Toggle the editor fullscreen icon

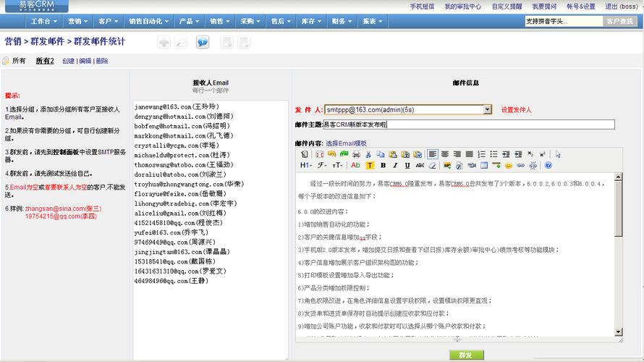[320, 154]
